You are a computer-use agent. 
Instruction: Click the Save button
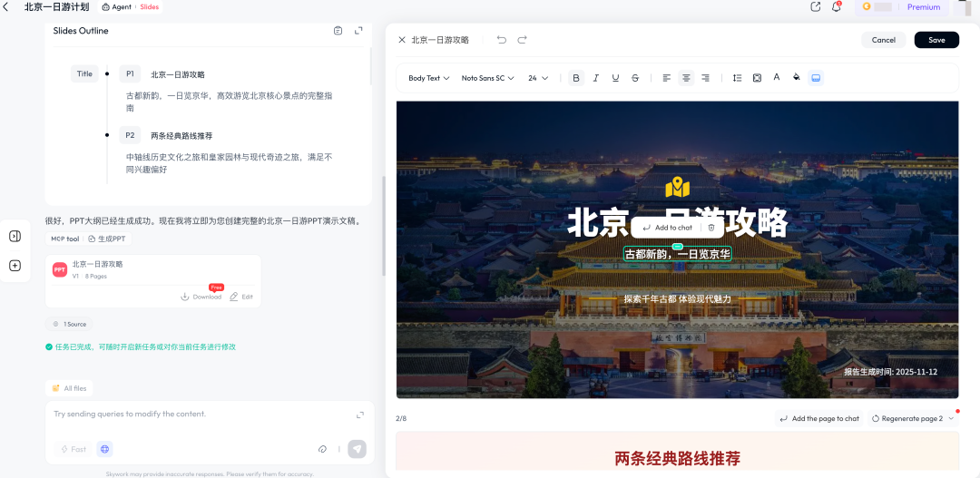pos(936,40)
